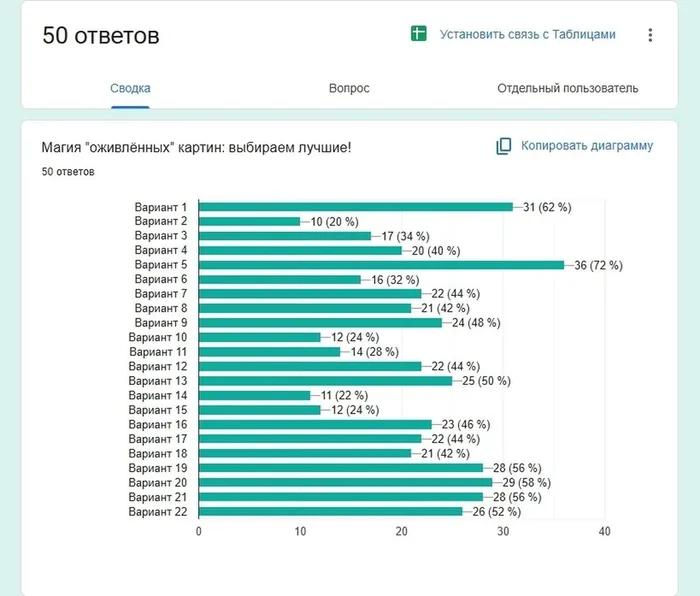Viewport: 700px width, 596px height.
Task: Click the Вариант 22 axis label
Action: (158, 512)
